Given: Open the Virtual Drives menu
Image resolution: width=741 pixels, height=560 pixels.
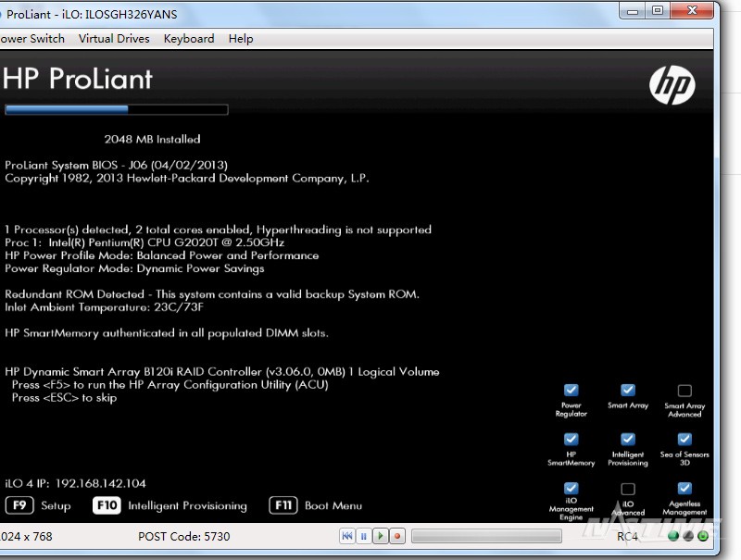Looking at the screenshot, I should [x=114, y=39].
